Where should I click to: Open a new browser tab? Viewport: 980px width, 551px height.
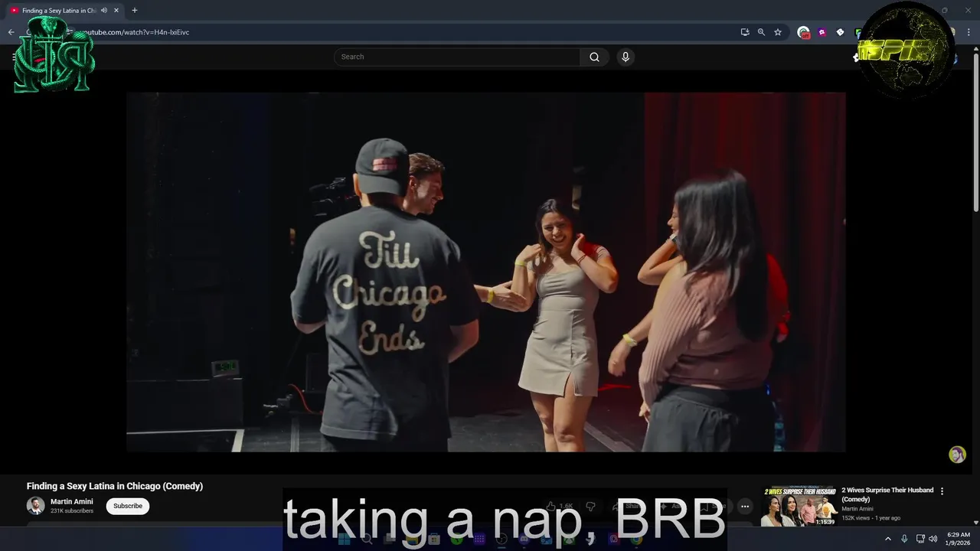[135, 11]
